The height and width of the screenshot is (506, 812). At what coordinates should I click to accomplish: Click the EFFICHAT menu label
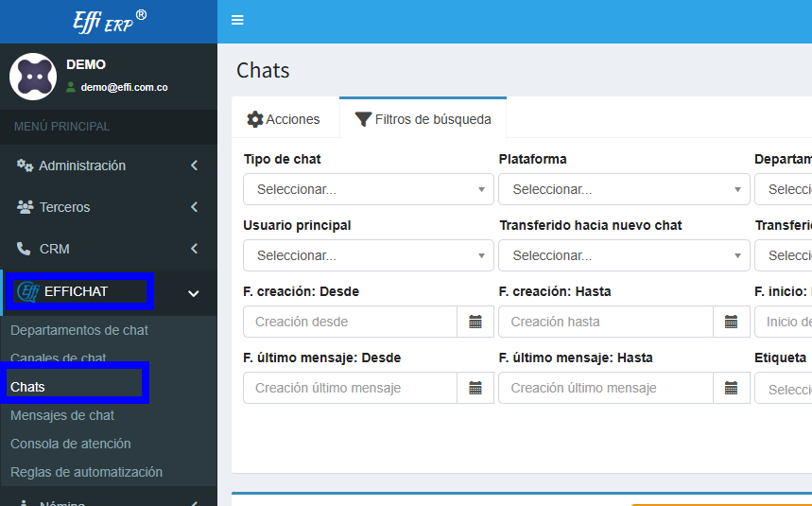point(77,291)
